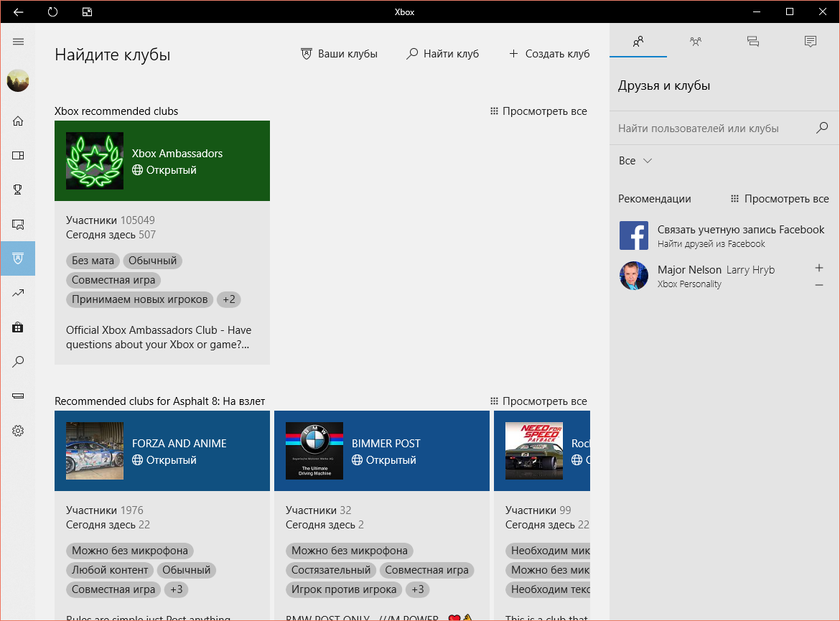Open Microsoft Store bag icon
This screenshot has height=621, width=840.
pos(18,327)
